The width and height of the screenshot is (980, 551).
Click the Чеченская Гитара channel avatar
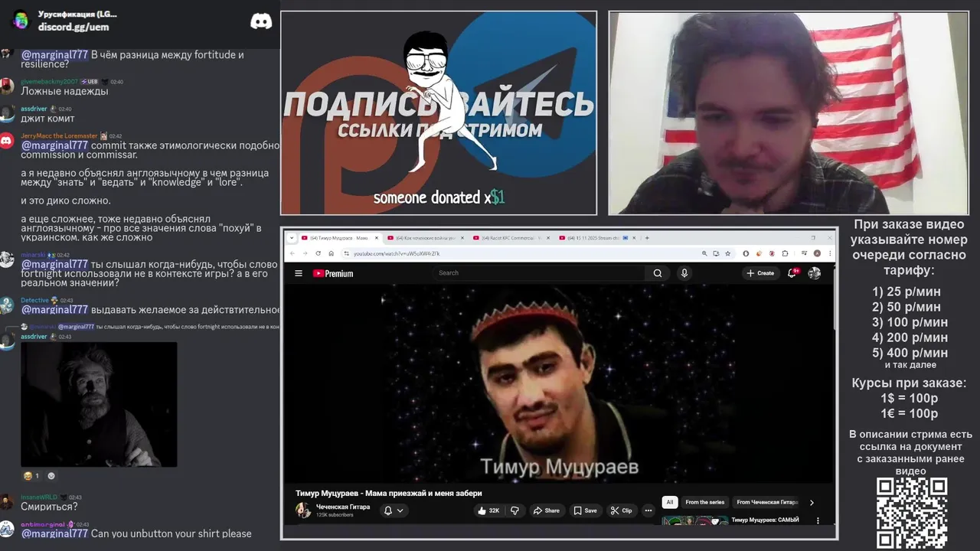(303, 510)
